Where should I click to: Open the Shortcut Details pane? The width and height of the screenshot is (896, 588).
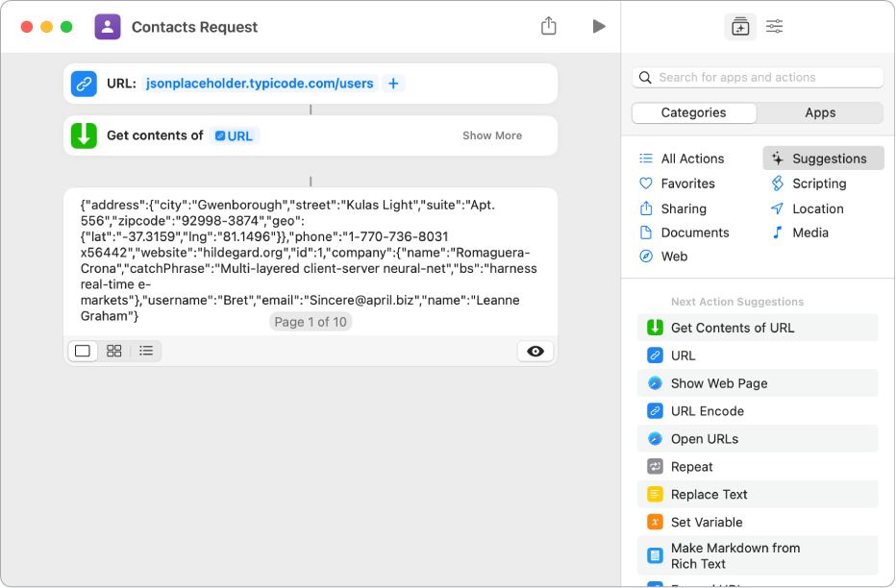click(775, 26)
